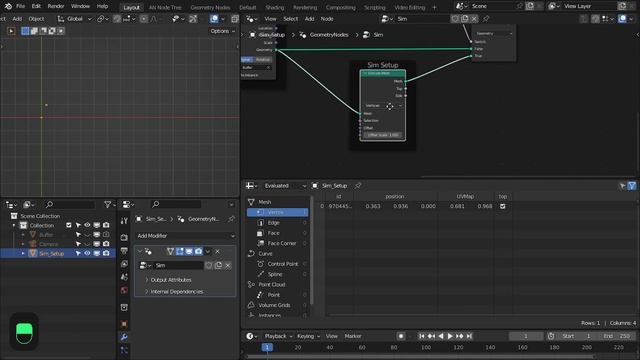Click fake user shield in node editor header
The width and height of the screenshot is (640, 360).
[x=455, y=19]
